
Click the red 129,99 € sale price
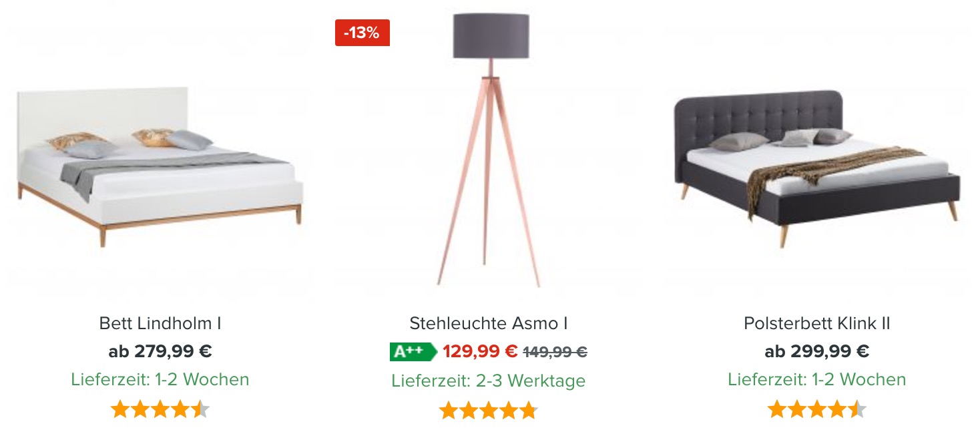click(480, 351)
